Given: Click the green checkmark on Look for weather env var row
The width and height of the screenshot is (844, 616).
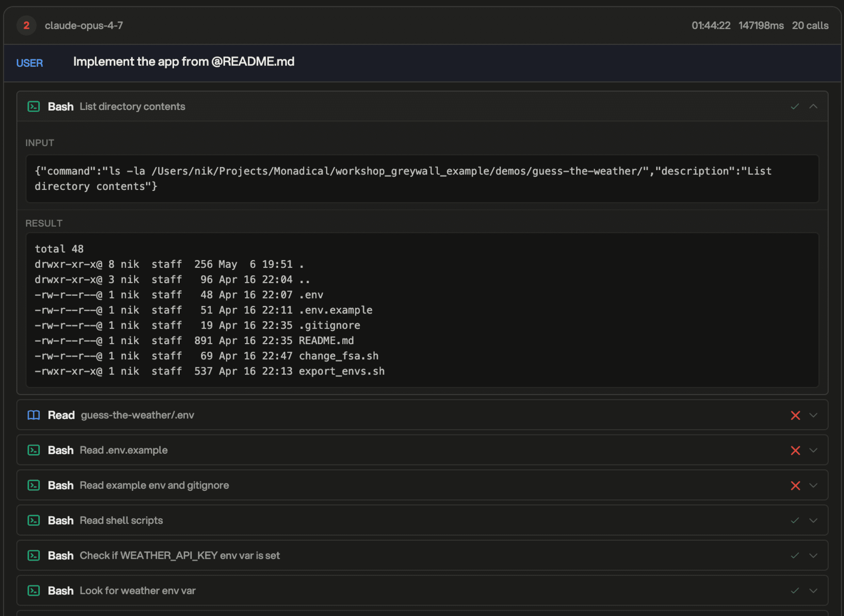Looking at the screenshot, I should (795, 590).
